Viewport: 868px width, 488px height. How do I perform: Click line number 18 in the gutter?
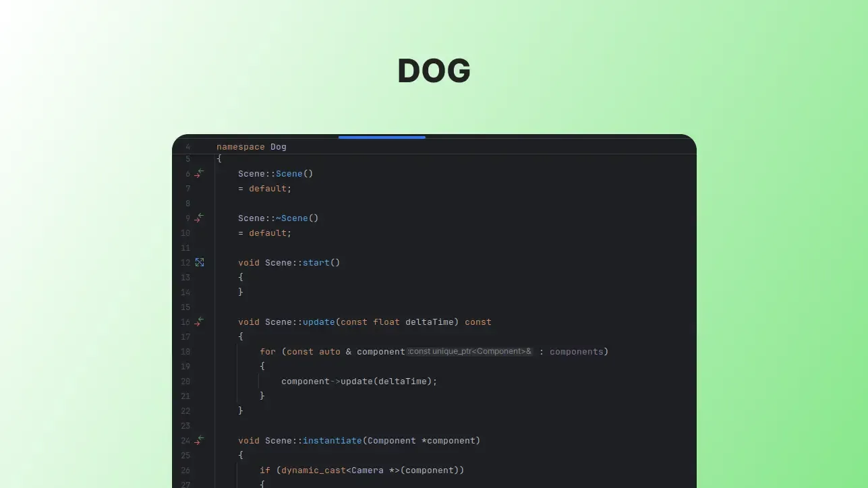pos(185,351)
